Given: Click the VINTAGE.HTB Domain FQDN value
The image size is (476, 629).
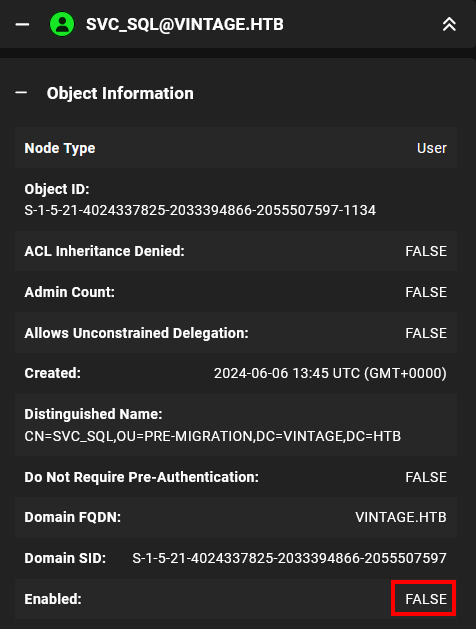Looking at the screenshot, I should click(401, 517).
